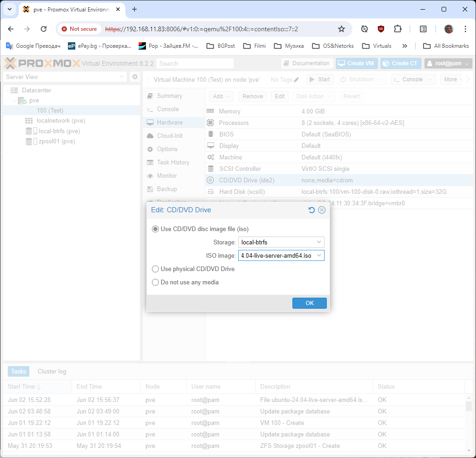Select the Display hardware row
476x458 pixels.
tap(339, 146)
